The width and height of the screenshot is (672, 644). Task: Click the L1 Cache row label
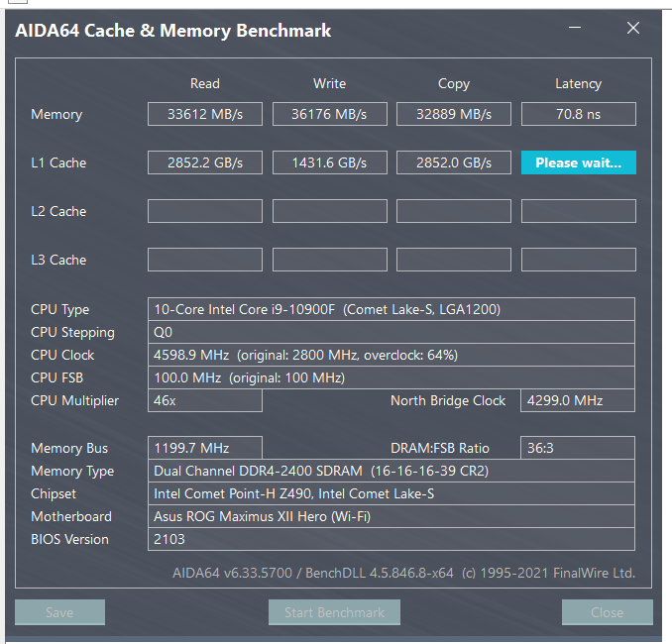point(58,162)
